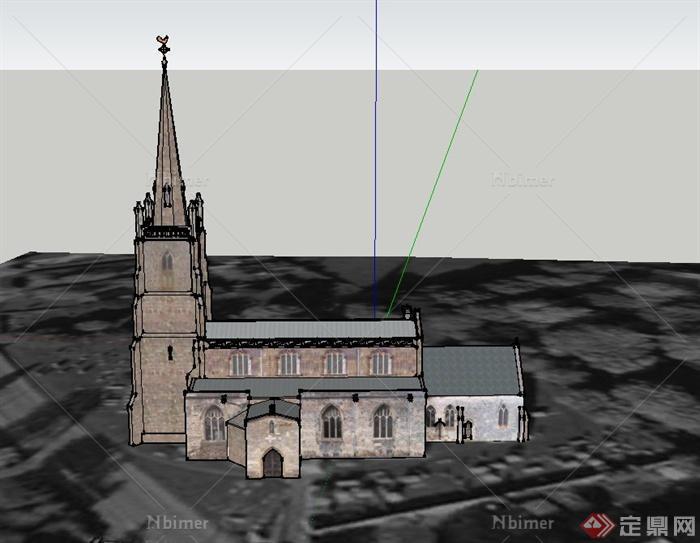Select the lower aisle roof above the porch
This screenshot has width=700, height=543.
pos(308,384)
